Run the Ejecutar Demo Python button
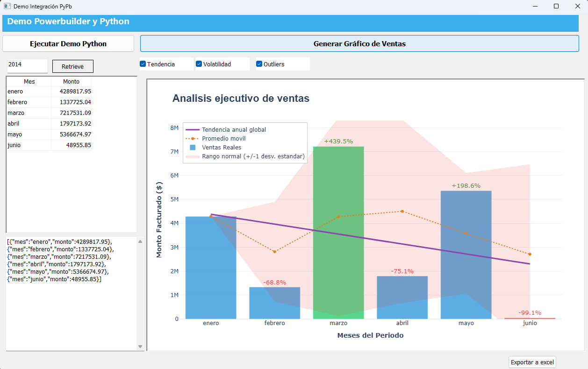 pyautogui.click(x=68, y=43)
